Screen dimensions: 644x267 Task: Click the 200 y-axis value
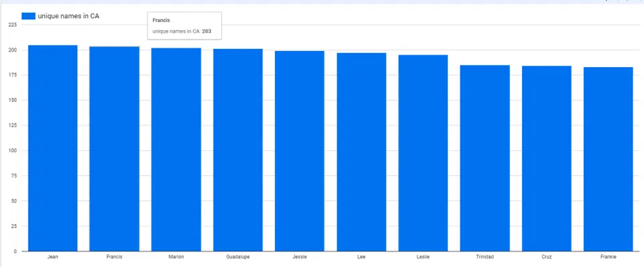13,50
